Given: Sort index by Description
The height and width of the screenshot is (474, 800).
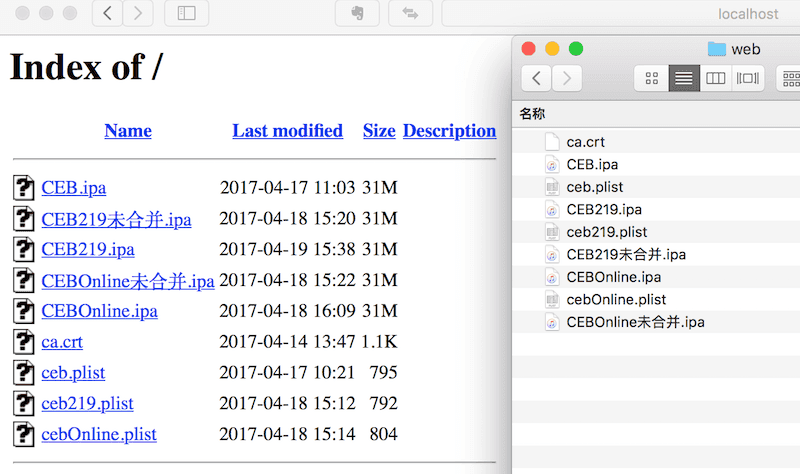Looking at the screenshot, I should pyautogui.click(x=449, y=131).
